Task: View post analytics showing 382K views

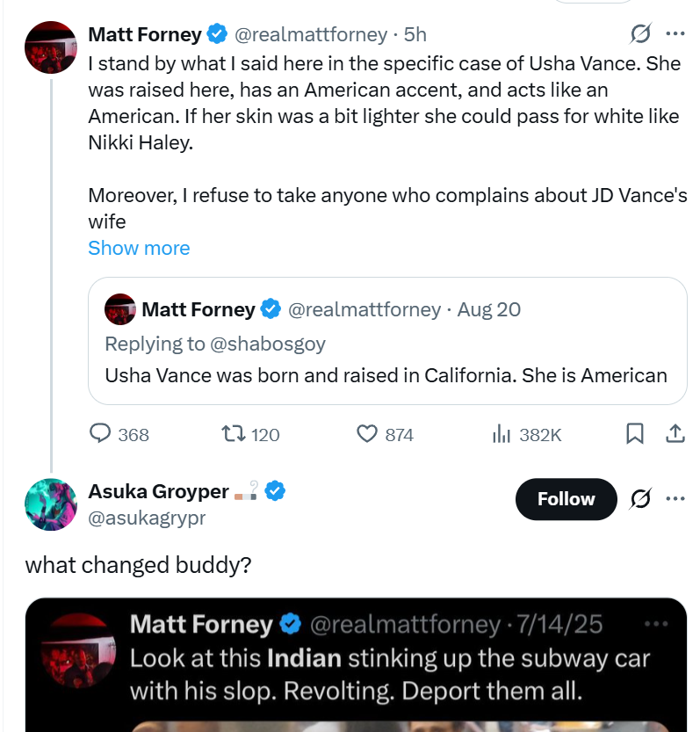Action: pyautogui.click(x=501, y=434)
